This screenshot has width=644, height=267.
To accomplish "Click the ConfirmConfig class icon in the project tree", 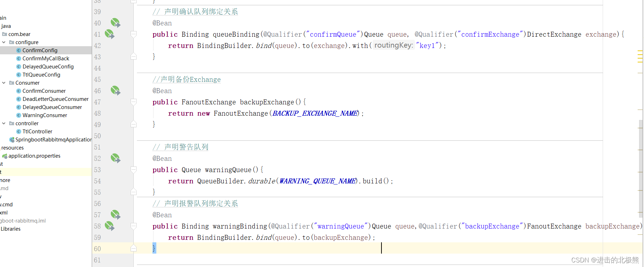I will 19,50.
